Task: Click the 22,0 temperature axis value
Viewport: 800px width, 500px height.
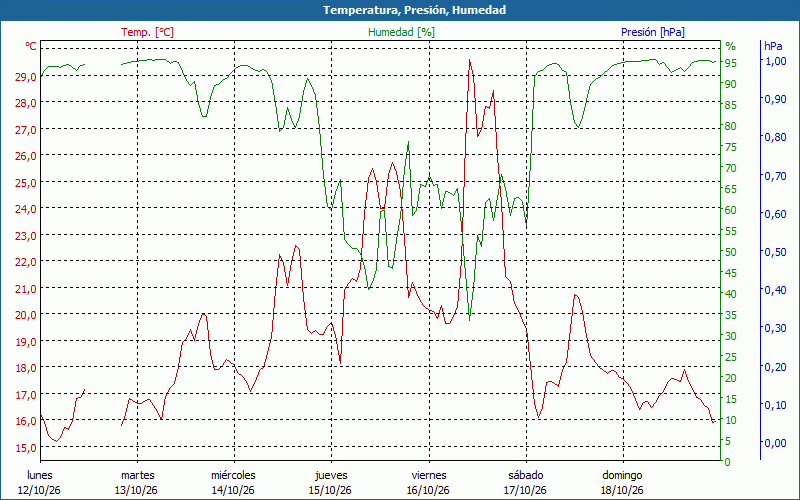Action: coord(26,262)
